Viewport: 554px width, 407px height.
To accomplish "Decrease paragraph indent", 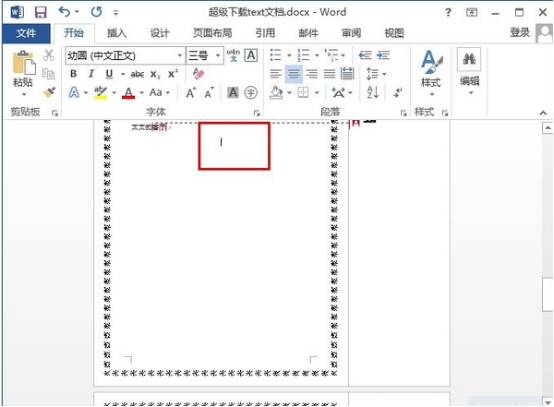I will [365, 55].
